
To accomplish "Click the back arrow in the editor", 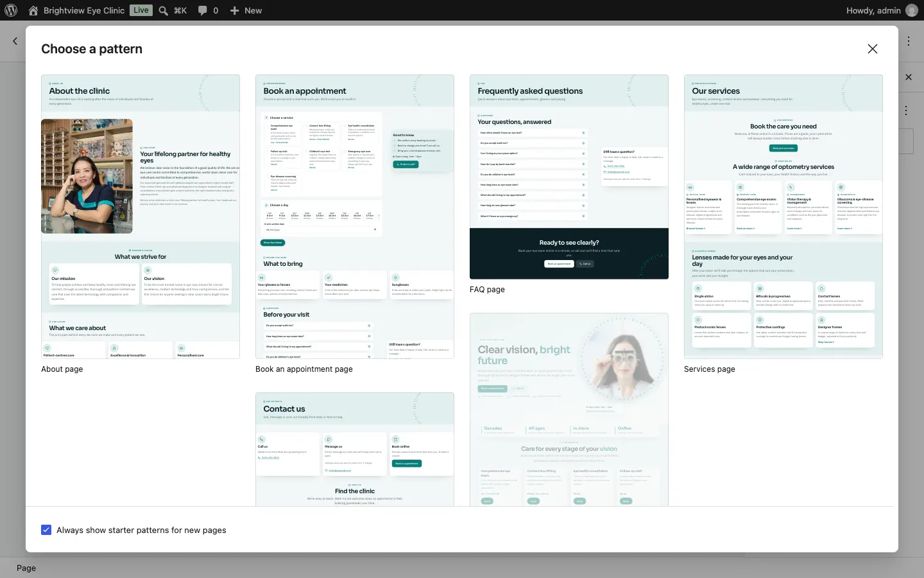I will click(x=15, y=41).
